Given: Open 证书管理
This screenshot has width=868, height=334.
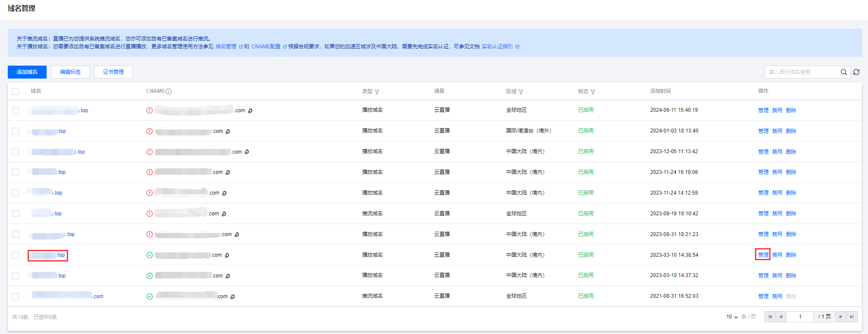Looking at the screenshot, I should [113, 72].
